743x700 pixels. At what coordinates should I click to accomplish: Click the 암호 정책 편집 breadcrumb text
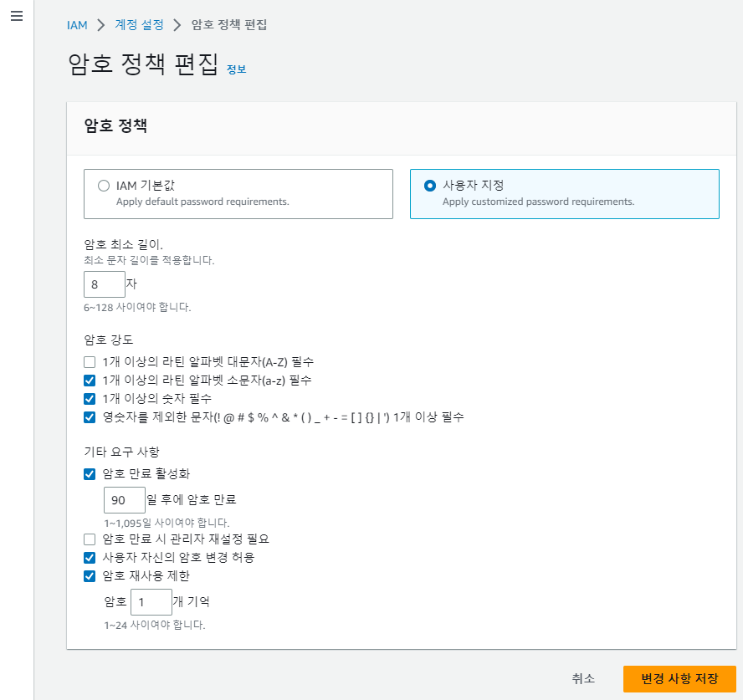click(229, 24)
